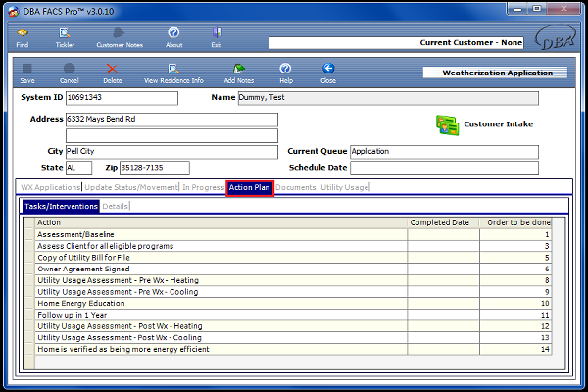Maximize the DBA FACS Pro window
The image size is (588, 392).
click(537, 8)
